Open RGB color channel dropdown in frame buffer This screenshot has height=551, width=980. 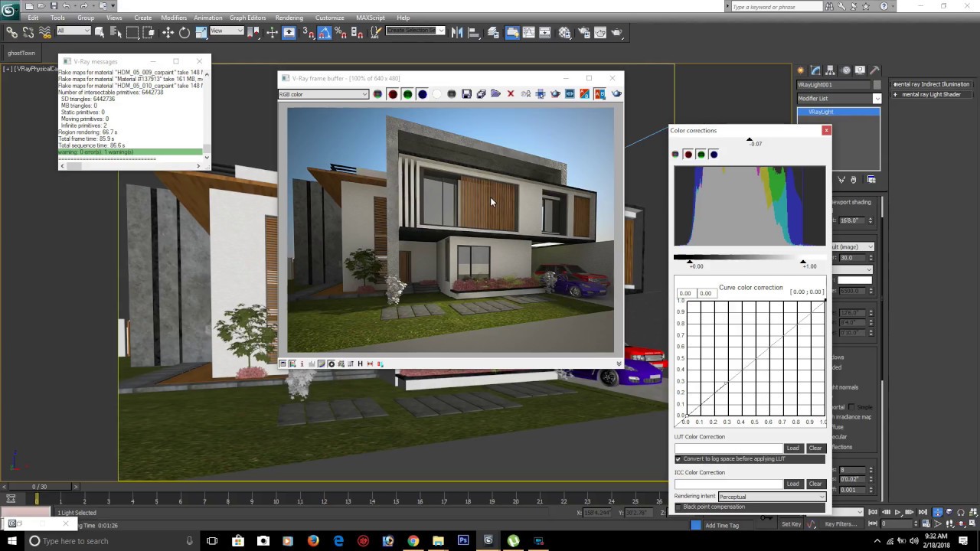pyautogui.click(x=323, y=94)
